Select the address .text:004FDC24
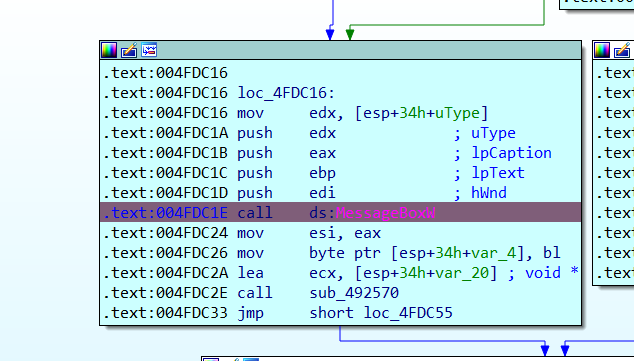This screenshot has height=361, width=634. (x=165, y=233)
